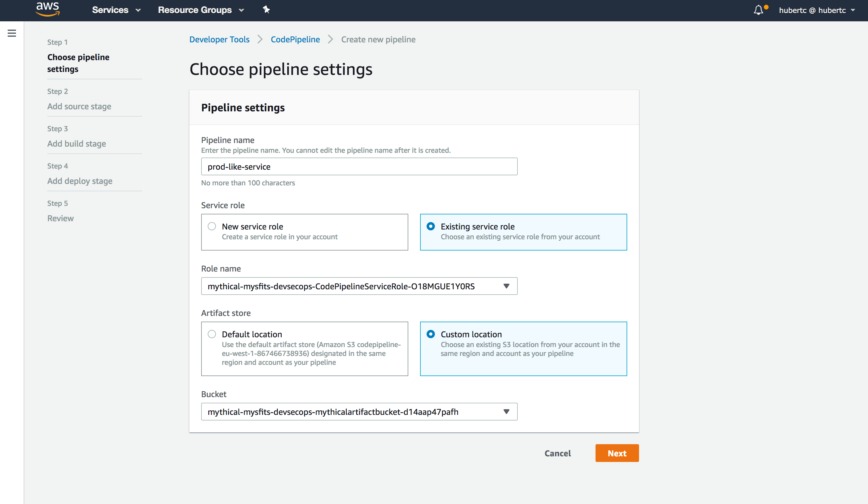868x504 pixels.
Task: Go to CodePipeline breadcrumb
Action: point(295,40)
